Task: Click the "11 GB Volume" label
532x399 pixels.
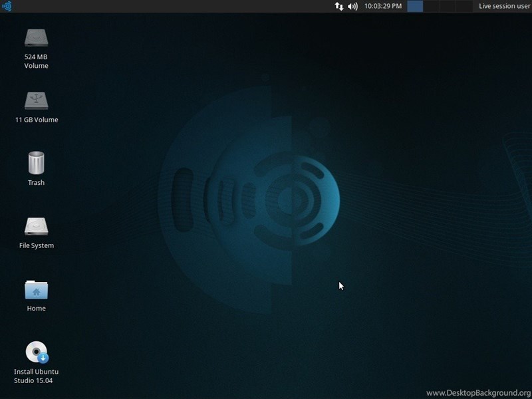Action: pos(37,120)
